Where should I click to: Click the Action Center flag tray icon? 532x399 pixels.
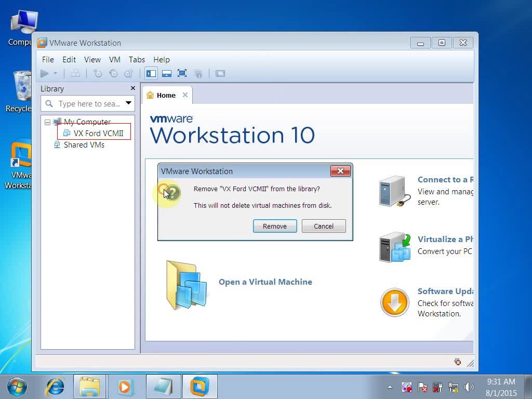click(422, 387)
